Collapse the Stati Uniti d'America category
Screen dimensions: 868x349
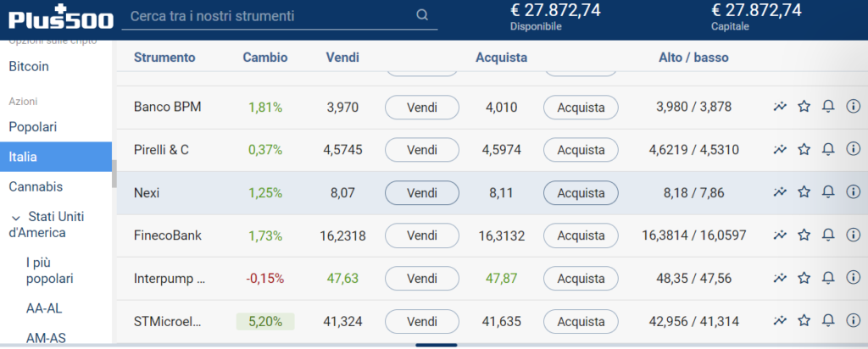tap(16, 218)
